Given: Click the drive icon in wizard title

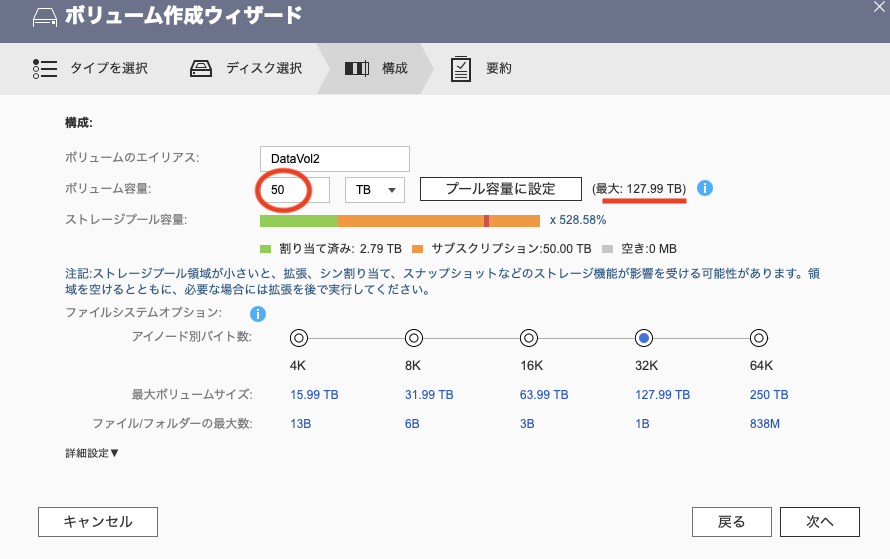Looking at the screenshot, I should (x=45, y=18).
